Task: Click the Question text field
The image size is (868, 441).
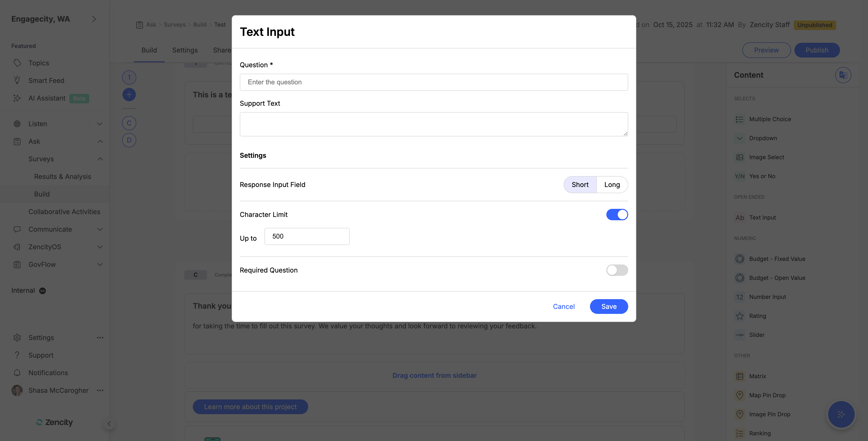Action: click(433, 82)
